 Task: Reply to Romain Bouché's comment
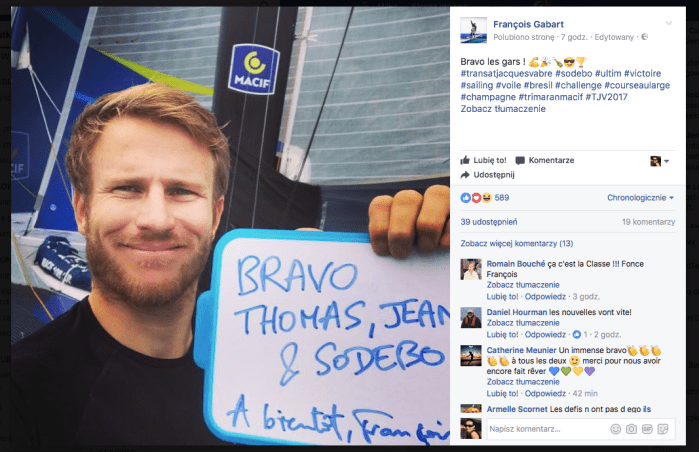pyautogui.click(x=545, y=296)
